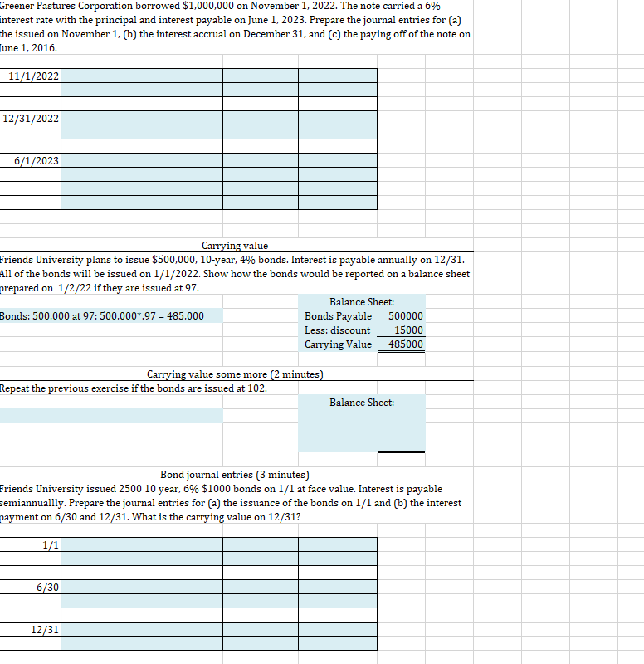Select the 1/1 date cell
Screen dimensions: 644x664
(30, 544)
